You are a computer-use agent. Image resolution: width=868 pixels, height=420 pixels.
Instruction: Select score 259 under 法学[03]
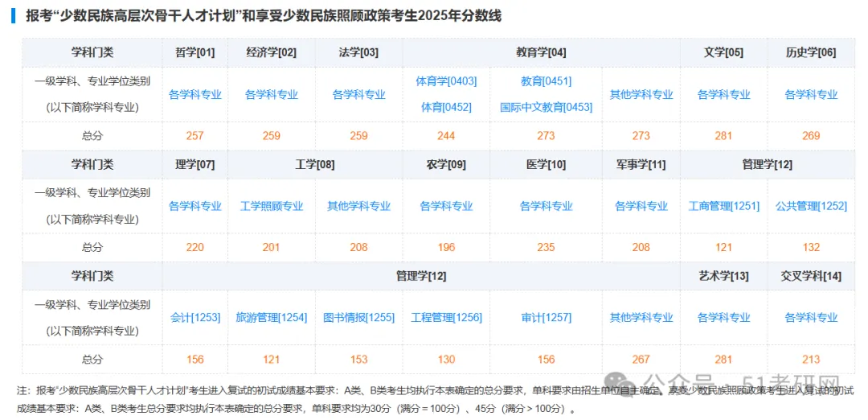[358, 136]
